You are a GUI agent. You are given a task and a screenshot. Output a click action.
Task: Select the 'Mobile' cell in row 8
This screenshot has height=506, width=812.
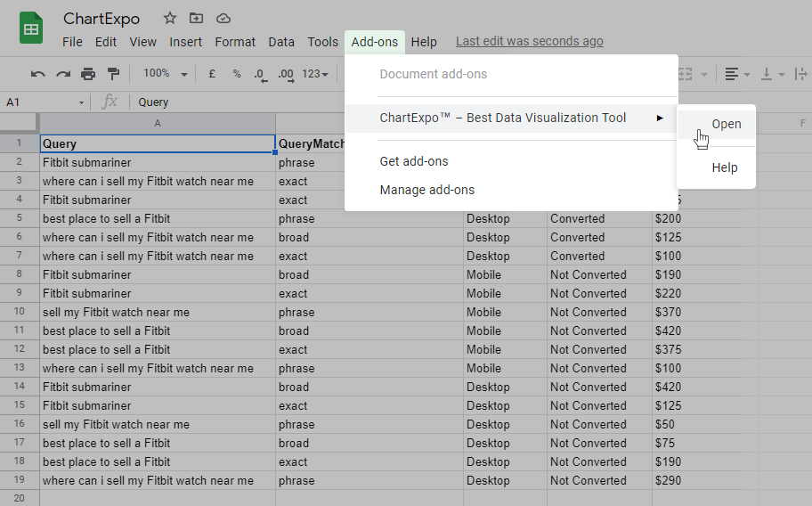[x=505, y=275]
